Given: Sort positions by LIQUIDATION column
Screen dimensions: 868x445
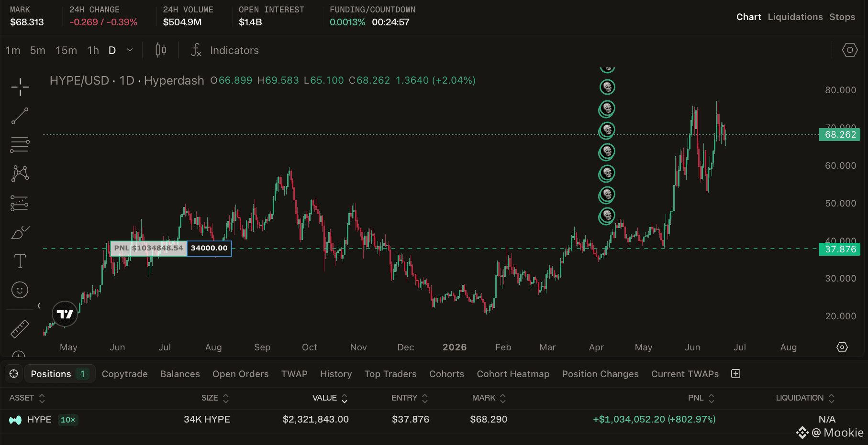Looking at the screenshot, I should tap(805, 398).
